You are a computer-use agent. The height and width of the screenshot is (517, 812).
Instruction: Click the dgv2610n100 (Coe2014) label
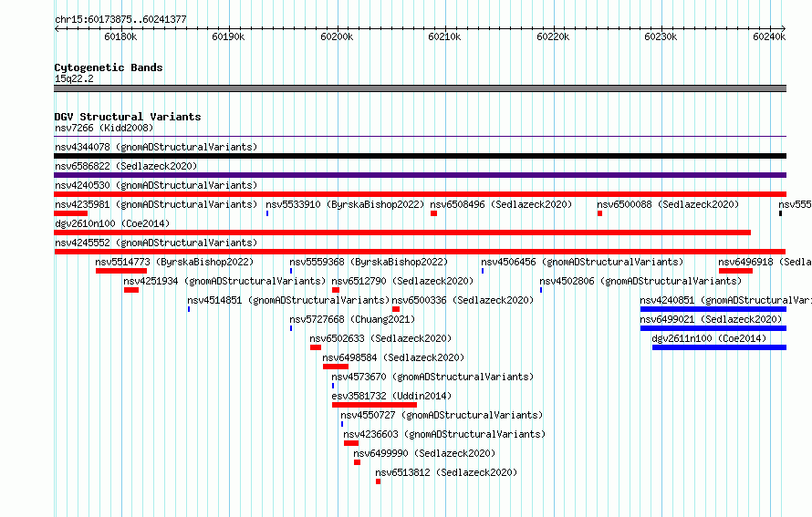point(112,223)
